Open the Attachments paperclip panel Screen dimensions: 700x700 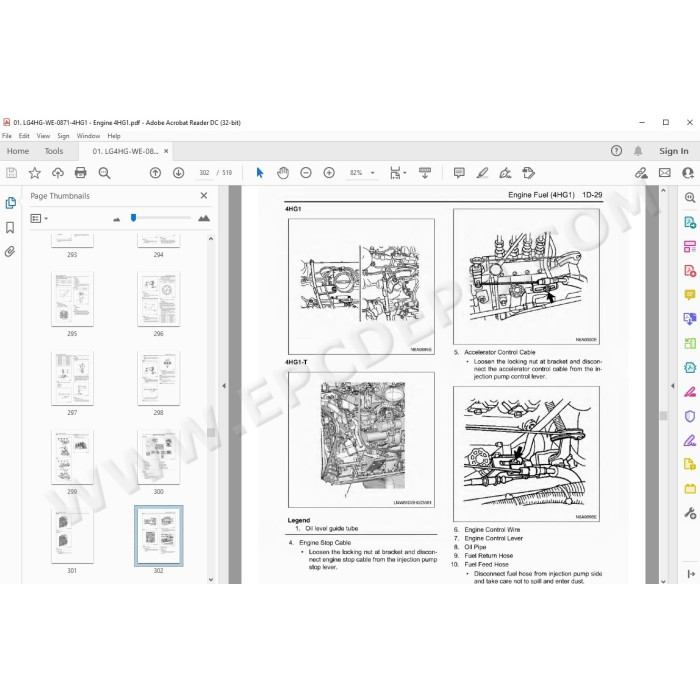pos(10,252)
